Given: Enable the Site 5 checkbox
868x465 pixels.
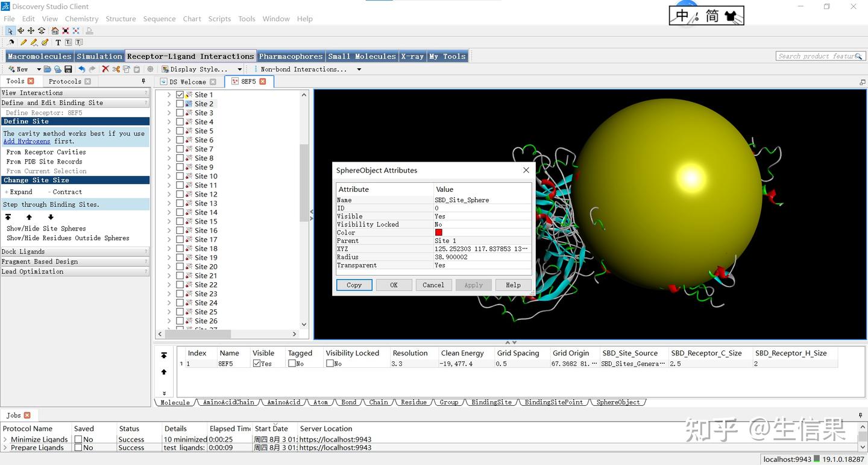Looking at the screenshot, I should (180, 131).
